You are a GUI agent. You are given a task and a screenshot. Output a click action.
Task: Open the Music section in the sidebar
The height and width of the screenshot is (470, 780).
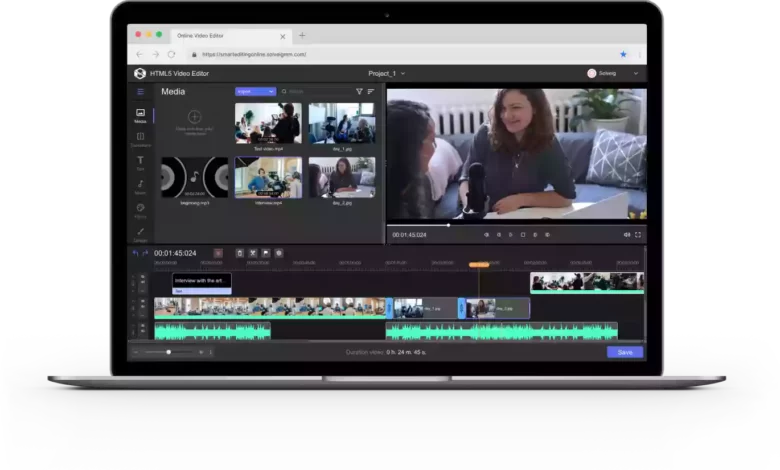point(140,187)
